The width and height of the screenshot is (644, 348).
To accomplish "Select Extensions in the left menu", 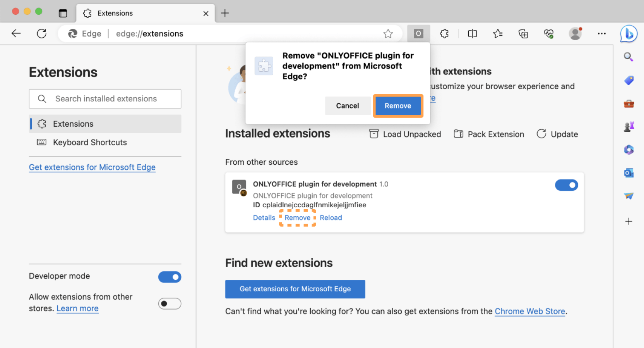I will coord(105,124).
